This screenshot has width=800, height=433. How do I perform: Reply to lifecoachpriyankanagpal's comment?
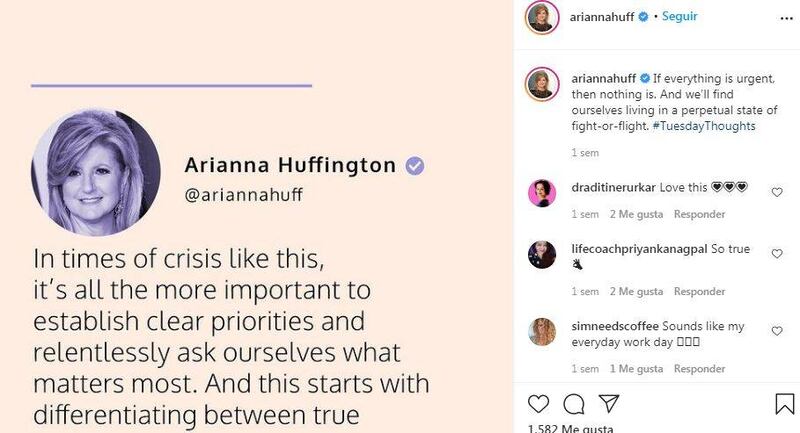699,292
